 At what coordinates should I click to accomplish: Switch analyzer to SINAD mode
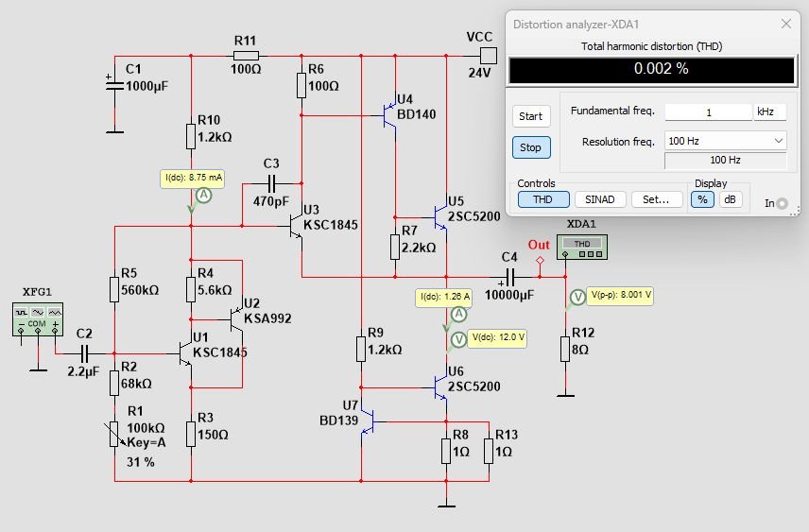point(600,199)
